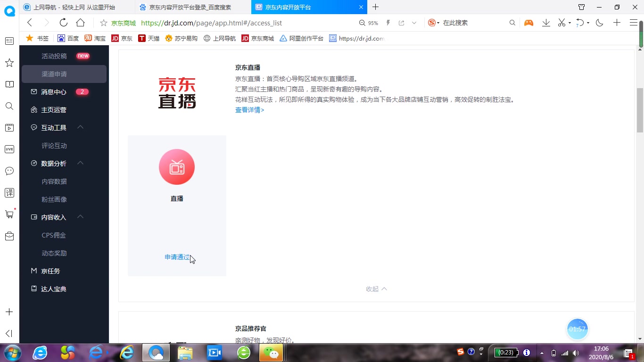The image size is (644, 362).
Task: Open the skin shirt icon in title bar
Action: (x=581, y=7)
